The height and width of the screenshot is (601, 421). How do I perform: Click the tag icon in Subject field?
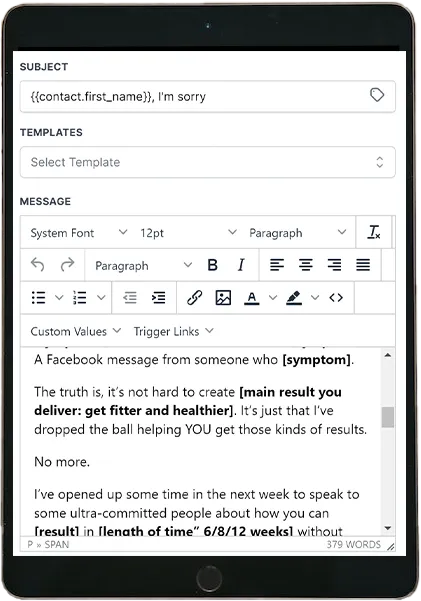377,95
